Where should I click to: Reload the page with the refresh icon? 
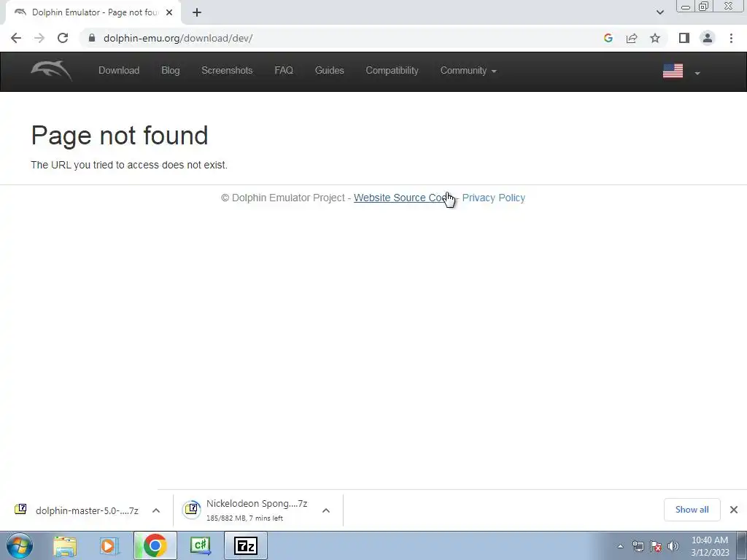pos(63,38)
